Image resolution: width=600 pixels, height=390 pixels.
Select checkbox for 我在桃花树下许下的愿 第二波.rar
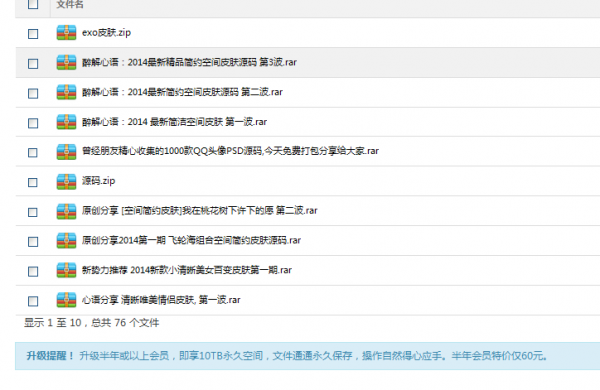pyautogui.click(x=33, y=212)
